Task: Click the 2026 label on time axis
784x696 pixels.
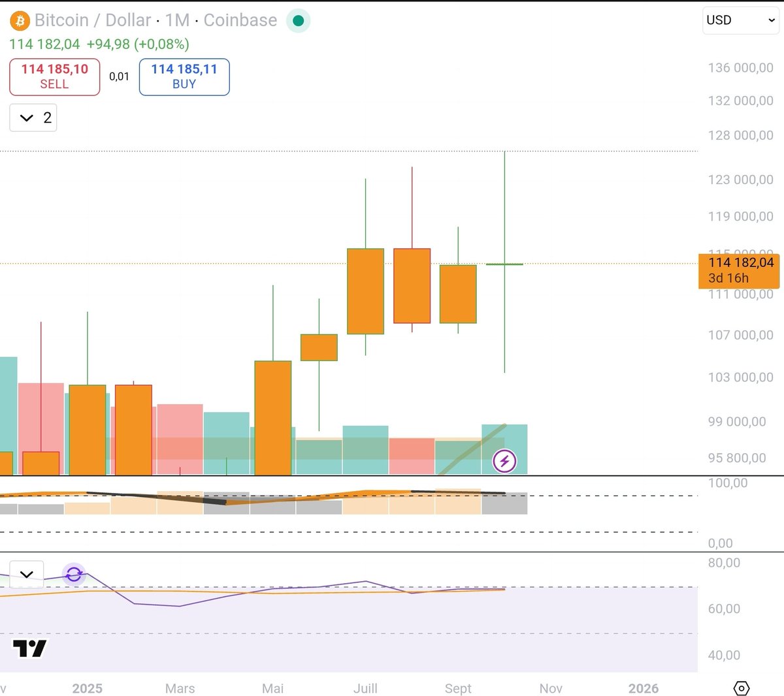Action: point(644,688)
